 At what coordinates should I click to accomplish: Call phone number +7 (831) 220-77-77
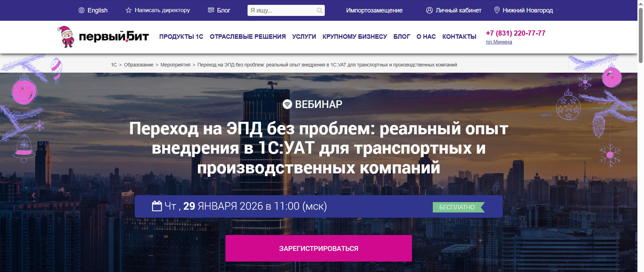(x=516, y=33)
